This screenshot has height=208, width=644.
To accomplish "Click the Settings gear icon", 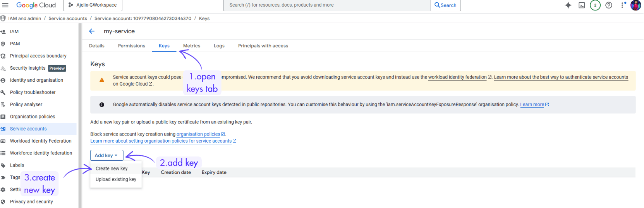I will (x=3, y=190).
